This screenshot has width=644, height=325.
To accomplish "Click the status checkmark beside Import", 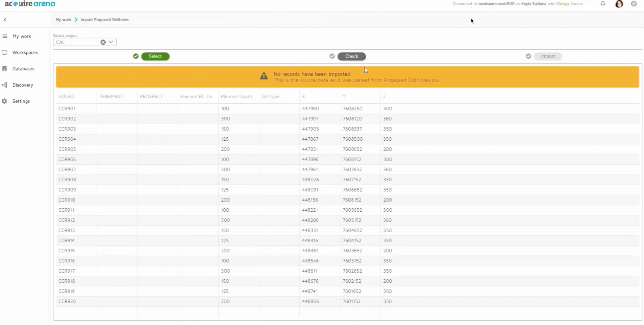I will tap(528, 56).
